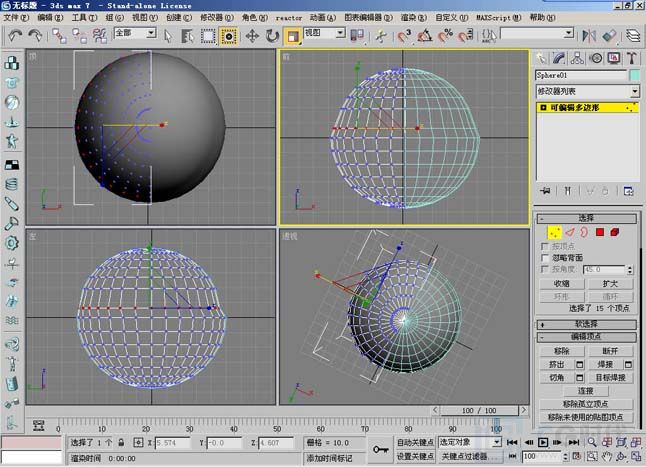Click the 断开 button

coord(610,351)
